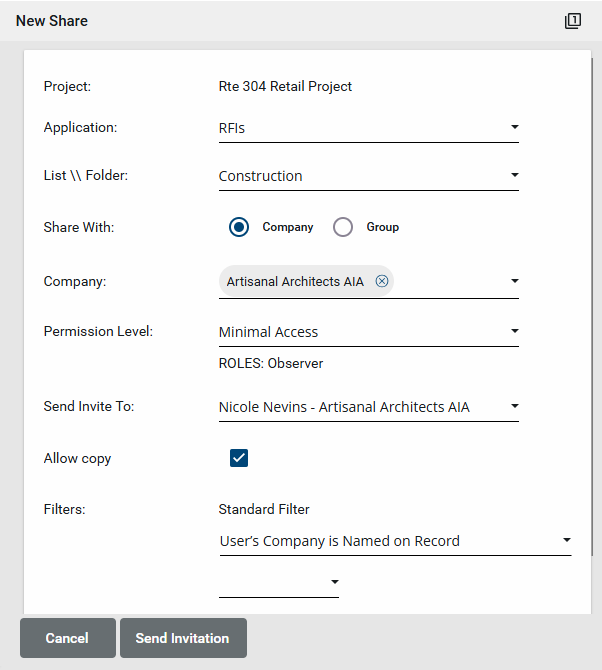Click the Company field dropdown arrow
The image size is (602, 670).
514,282
